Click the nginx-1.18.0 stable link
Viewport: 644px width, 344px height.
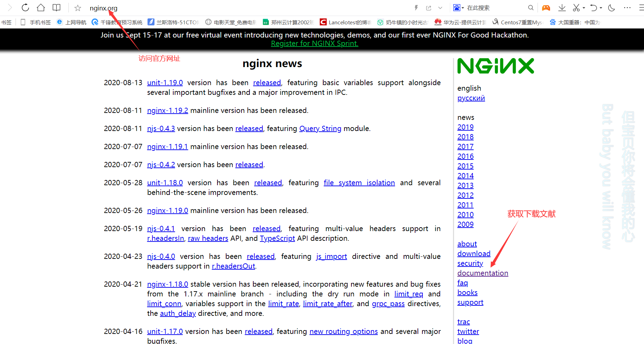point(168,284)
